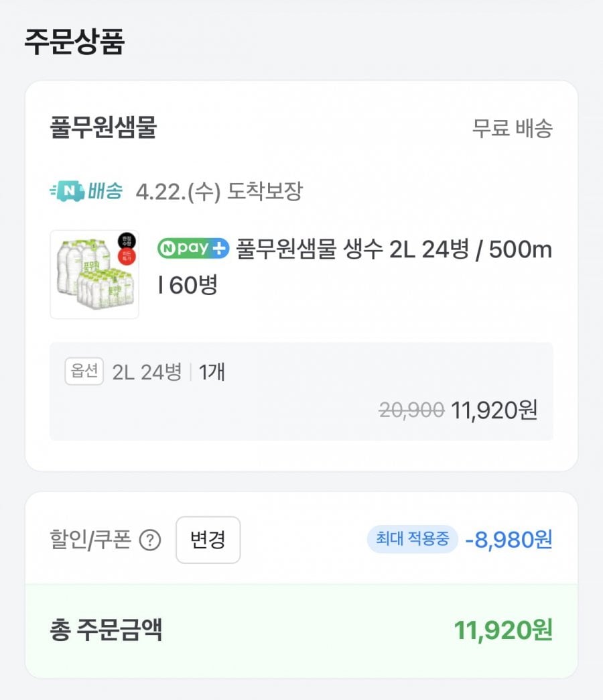Click the 1개 quantity label

click(212, 372)
